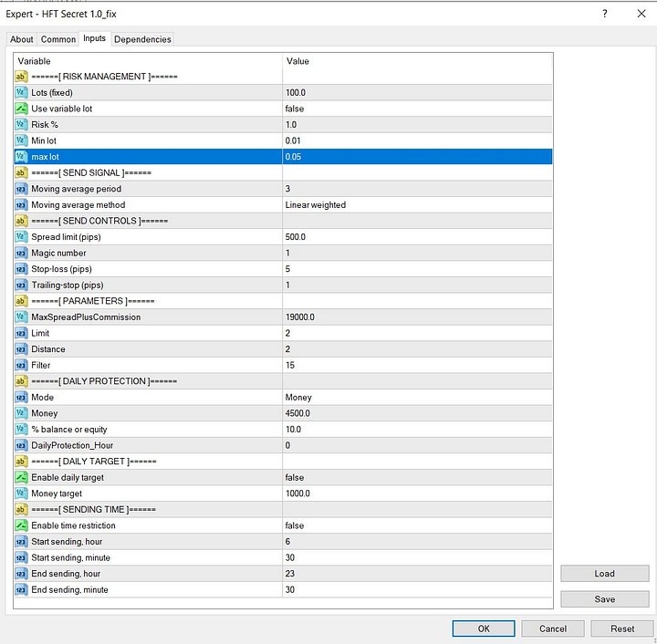Viewport: 657px width, 644px height.
Task: Toggle Enable daily target value
Action: (416, 478)
